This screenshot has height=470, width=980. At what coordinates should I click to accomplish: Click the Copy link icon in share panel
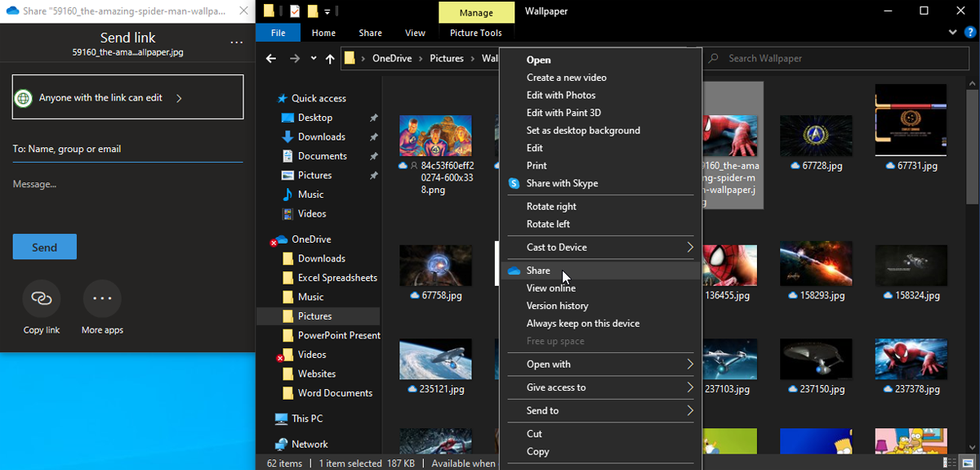point(42,298)
